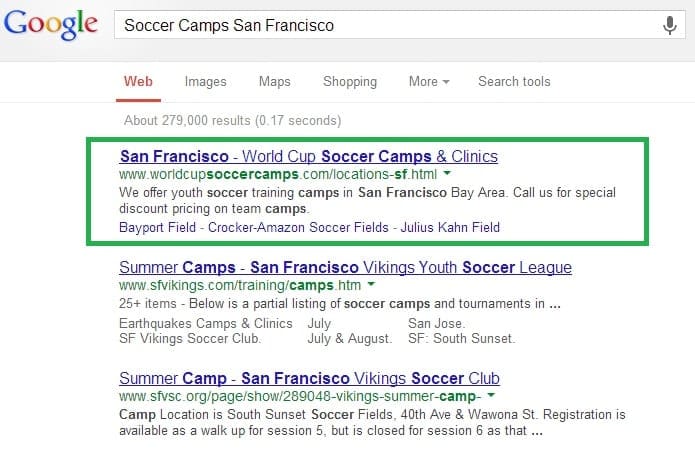Go to the Shopping tab
The height and width of the screenshot is (468, 695).
coord(350,82)
